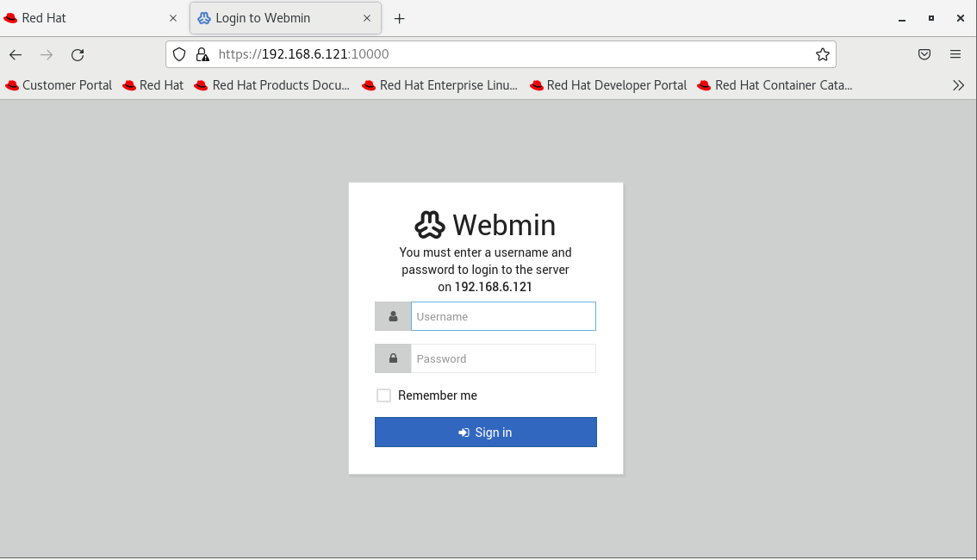977x560 pixels.
Task: Click the user icon beside Username
Action: point(393,316)
